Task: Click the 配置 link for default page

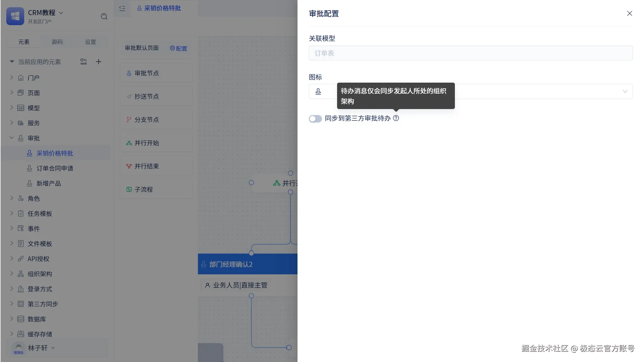Action: point(178,48)
